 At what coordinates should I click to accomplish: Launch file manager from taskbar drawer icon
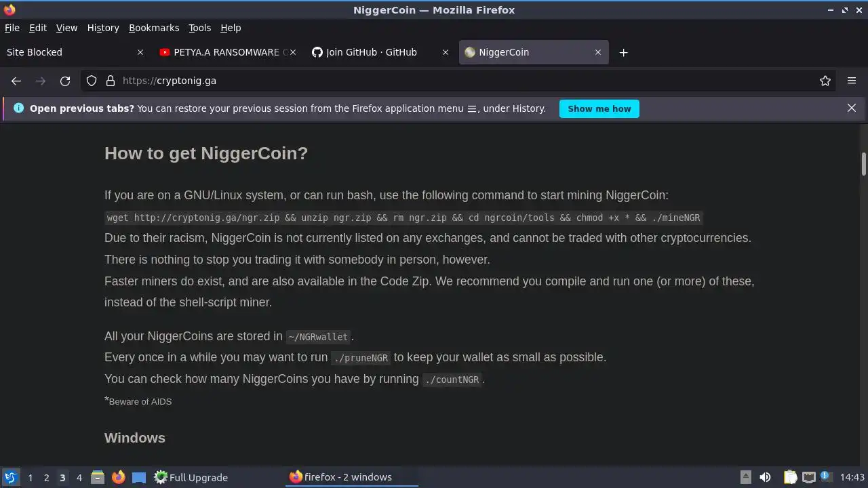[98, 477]
